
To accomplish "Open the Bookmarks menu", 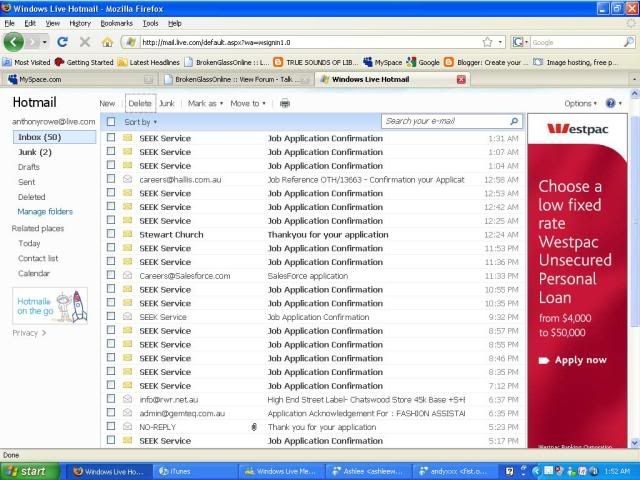I will (116, 23).
